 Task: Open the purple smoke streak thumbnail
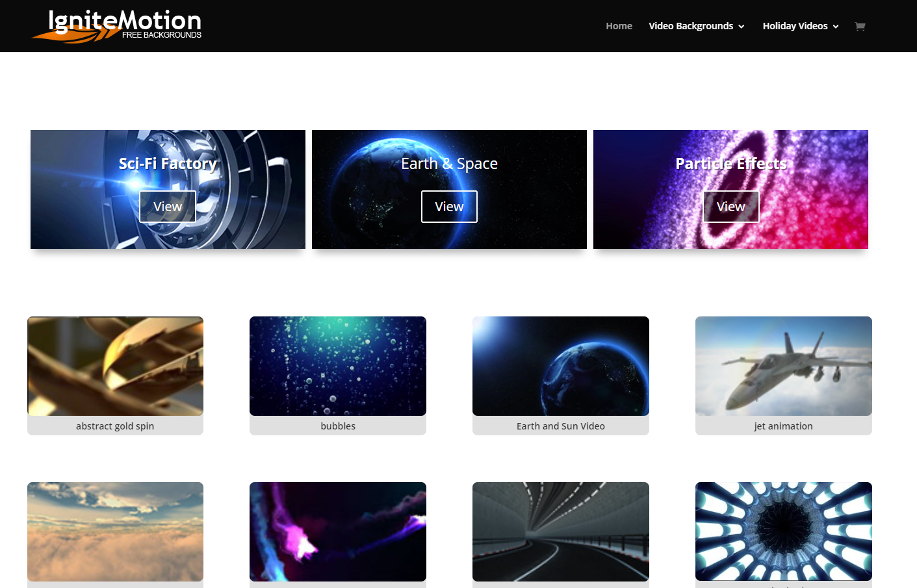click(x=338, y=531)
